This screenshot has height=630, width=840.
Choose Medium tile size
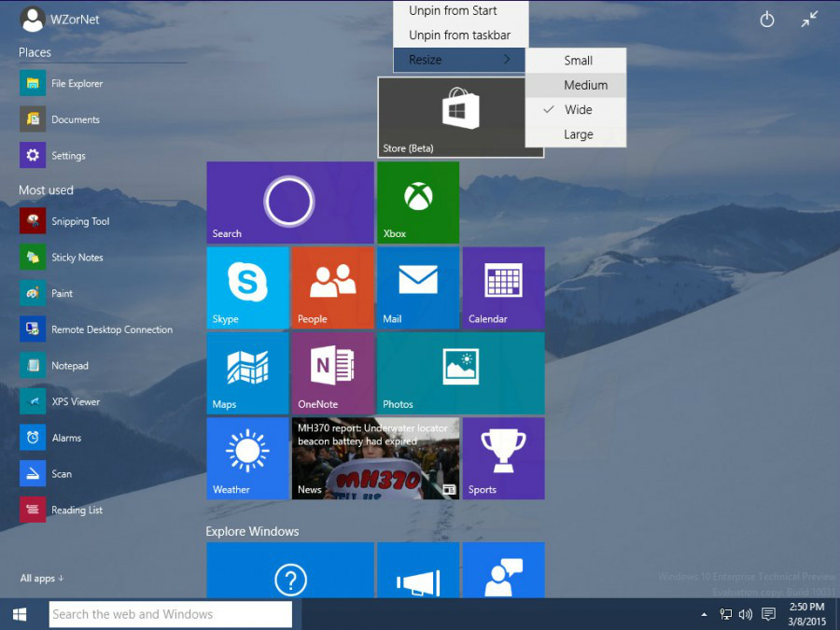click(585, 85)
